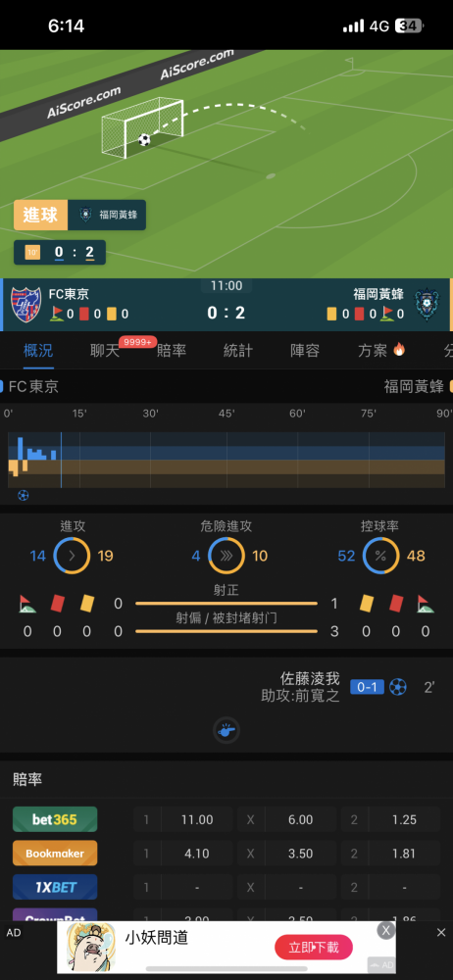The height and width of the screenshot is (980, 453).
Task: Tap the FC東京 team crest logo
Action: point(26,305)
